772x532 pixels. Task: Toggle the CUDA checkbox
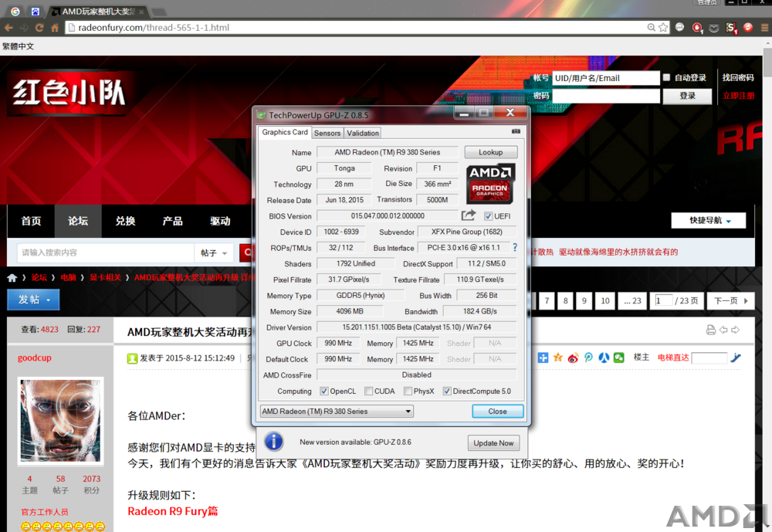coord(368,391)
